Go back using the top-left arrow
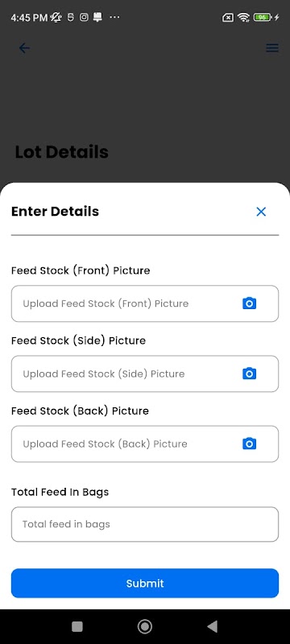 [24, 48]
